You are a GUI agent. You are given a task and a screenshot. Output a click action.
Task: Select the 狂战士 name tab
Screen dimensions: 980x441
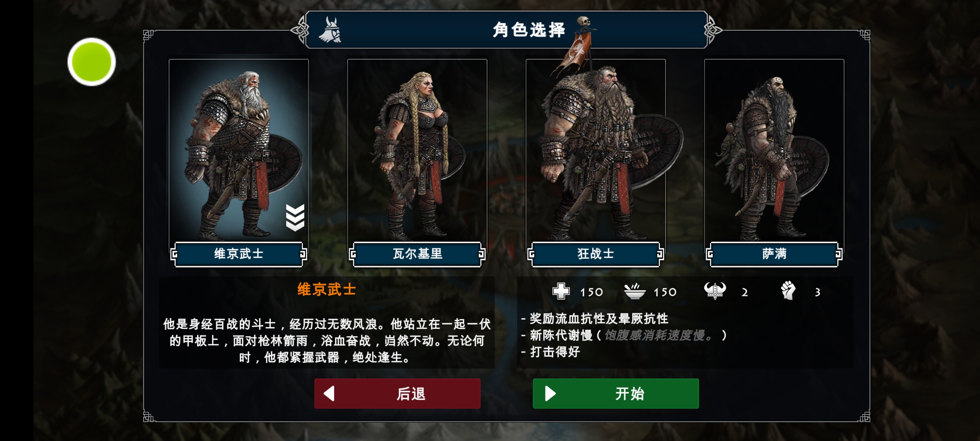pyautogui.click(x=595, y=254)
